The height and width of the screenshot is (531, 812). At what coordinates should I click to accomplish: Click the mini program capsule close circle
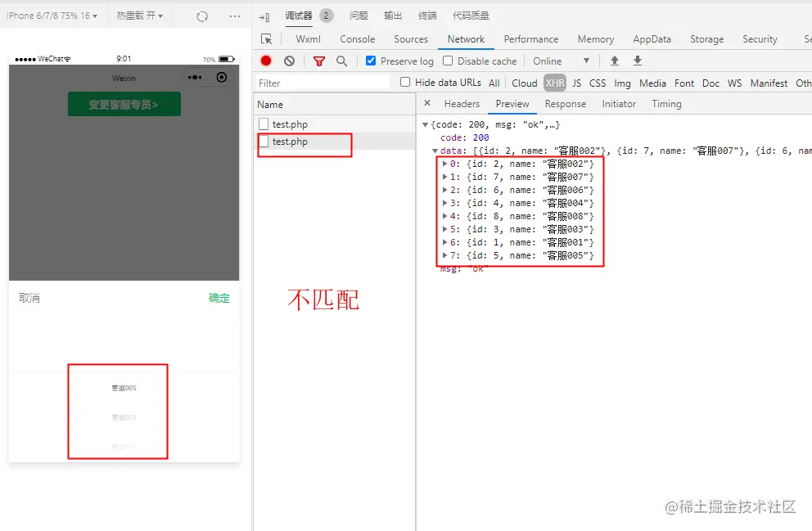click(x=222, y=78)
